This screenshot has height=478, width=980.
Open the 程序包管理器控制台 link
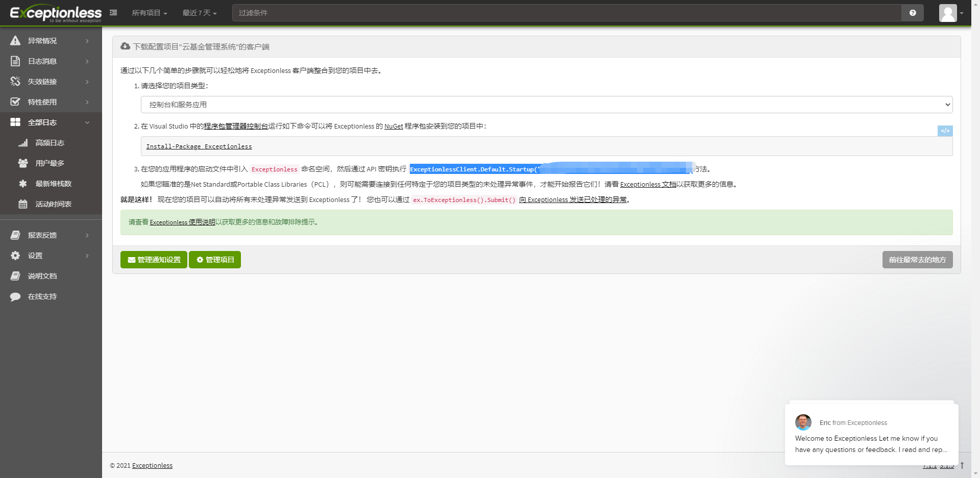pos(236,126)
